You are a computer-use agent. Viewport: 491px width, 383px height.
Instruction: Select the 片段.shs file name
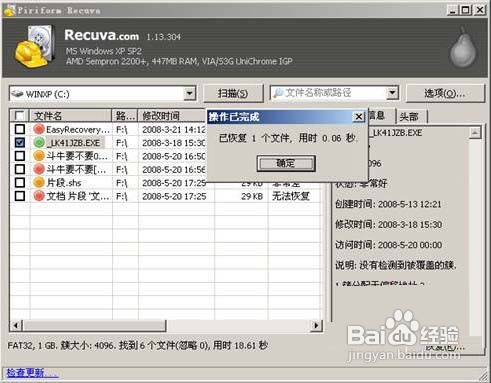[64, 183]
